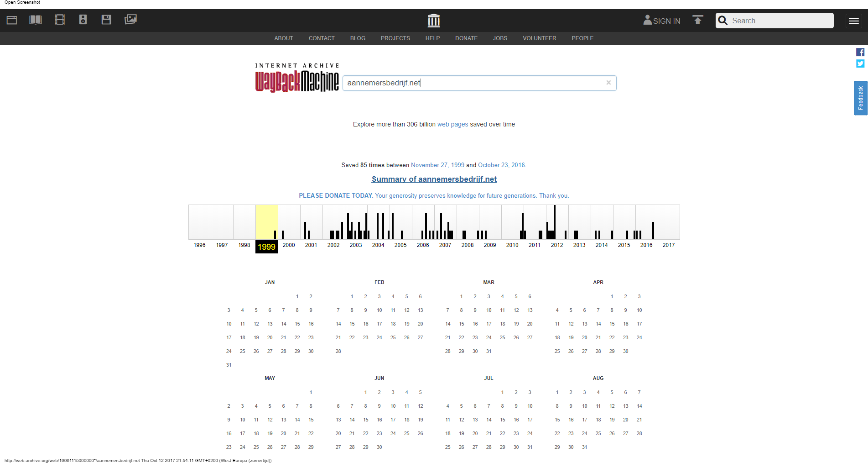This screenshot has width=868, height=463.
Task: Select year 2014 on the timeline
Action: pyautogui.click(x=602, y=245)
